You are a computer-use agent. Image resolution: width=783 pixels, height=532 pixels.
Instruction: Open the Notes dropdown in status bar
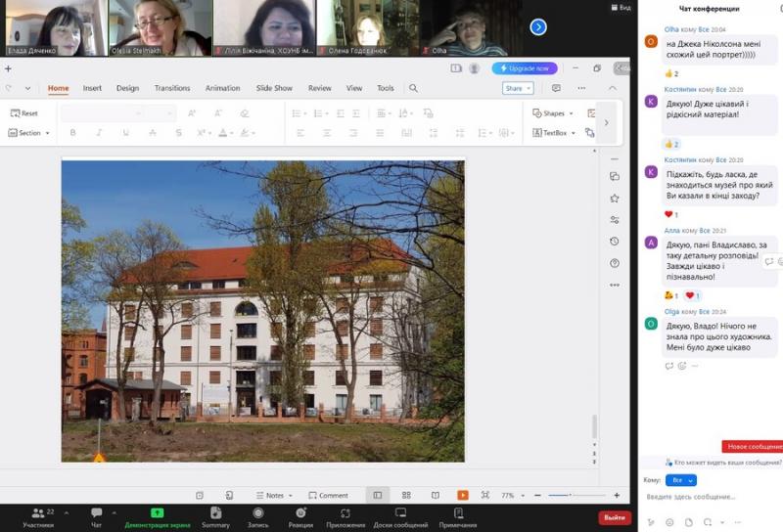click(x=274, y=495)
